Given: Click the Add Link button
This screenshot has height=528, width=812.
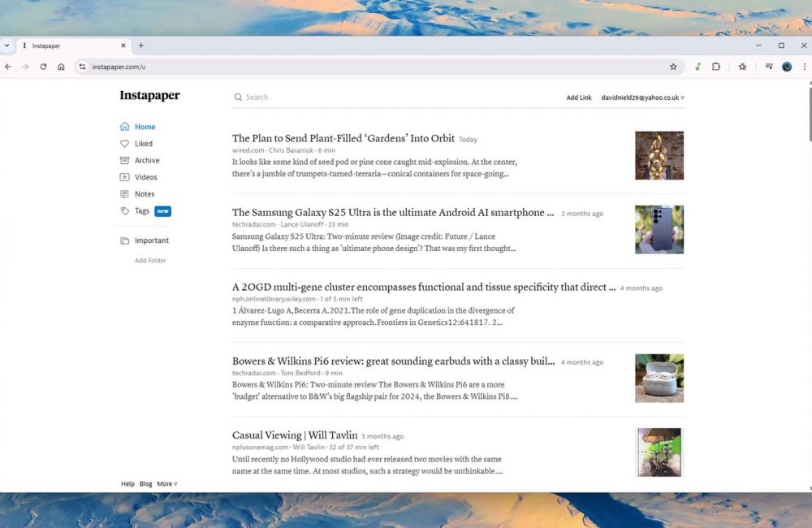Looking at the screenshot, I should click(579, 97).
